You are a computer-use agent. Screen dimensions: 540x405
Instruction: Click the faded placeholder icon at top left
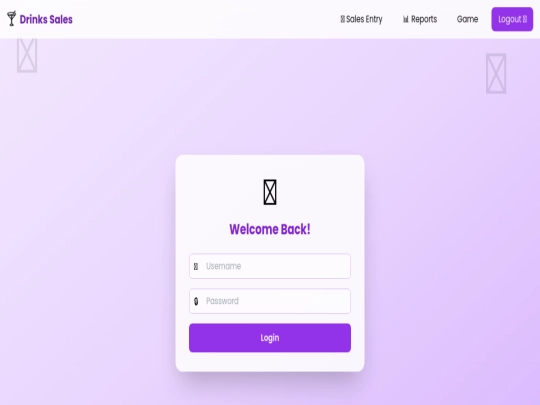coord(27,55)
